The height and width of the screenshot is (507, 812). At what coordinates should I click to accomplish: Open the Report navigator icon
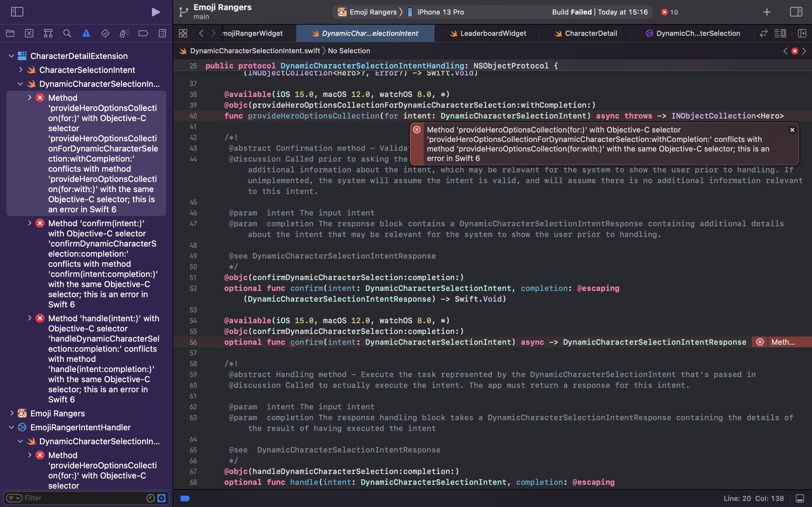[x=162, y=33]
